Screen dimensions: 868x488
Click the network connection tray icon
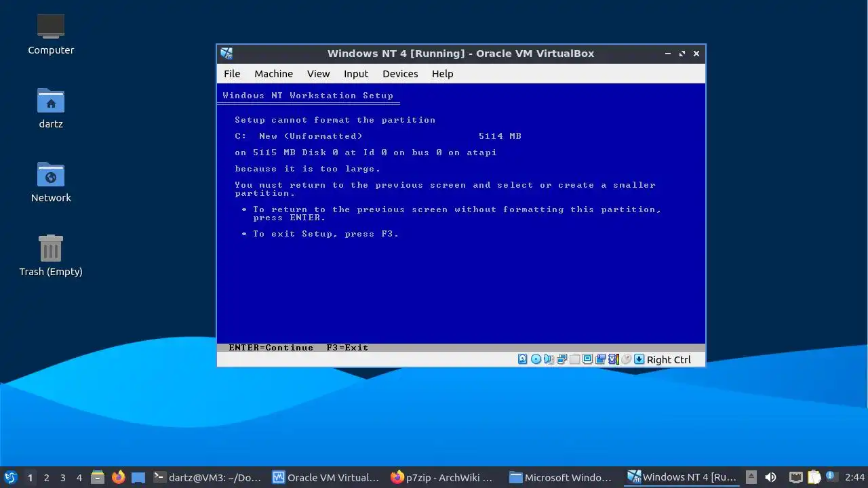(x=795, y=477)
